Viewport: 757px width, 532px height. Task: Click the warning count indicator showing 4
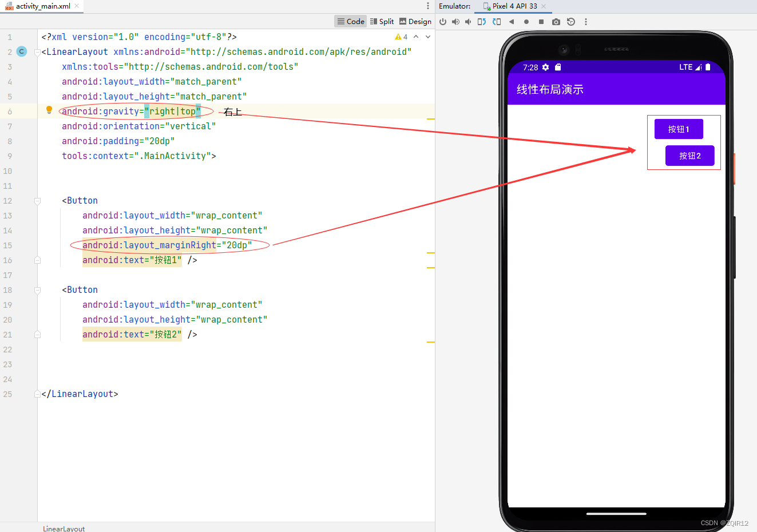pos(401,37)
